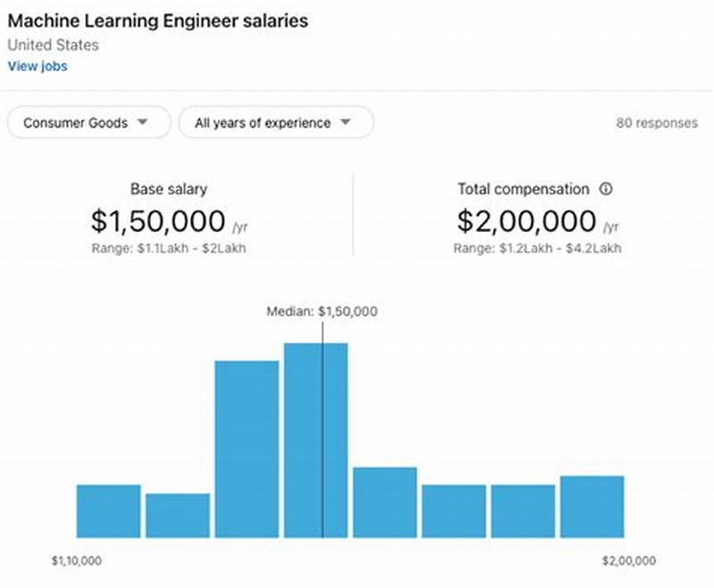Open the View jobs link
Screen dimensions: 714x588
[37, 66]
